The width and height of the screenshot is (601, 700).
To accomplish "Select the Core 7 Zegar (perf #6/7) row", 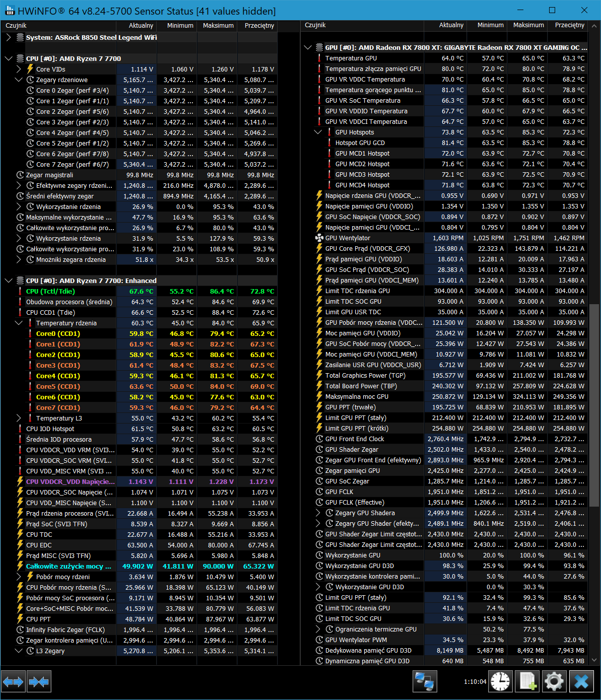I will pyautogui.click(x=139, y=164).
